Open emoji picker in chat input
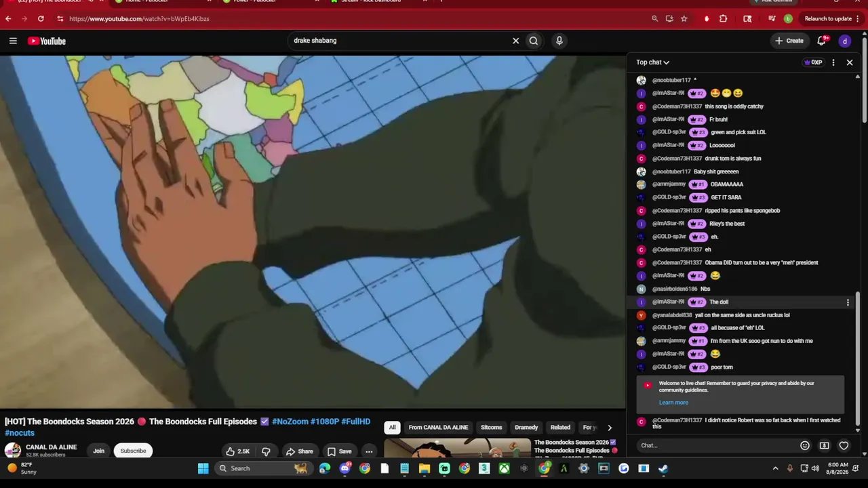Image resolution: width=868 pixels, height=488 pixels. pos(805,445)
